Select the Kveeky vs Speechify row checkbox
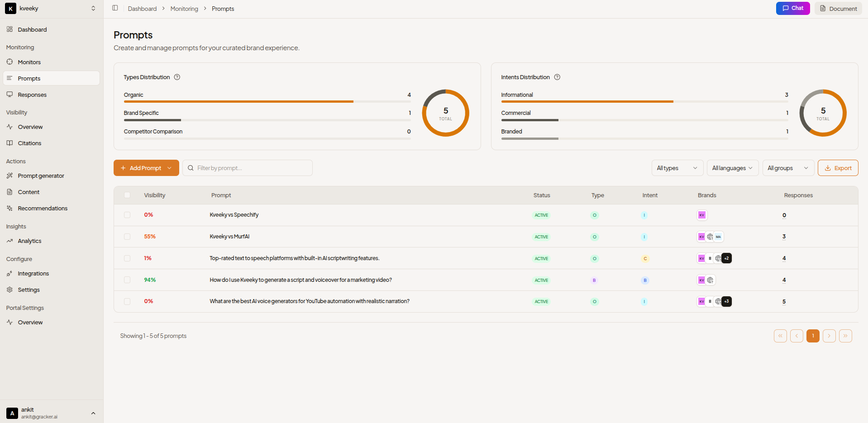The image size is (868, 423). point(127,215)
